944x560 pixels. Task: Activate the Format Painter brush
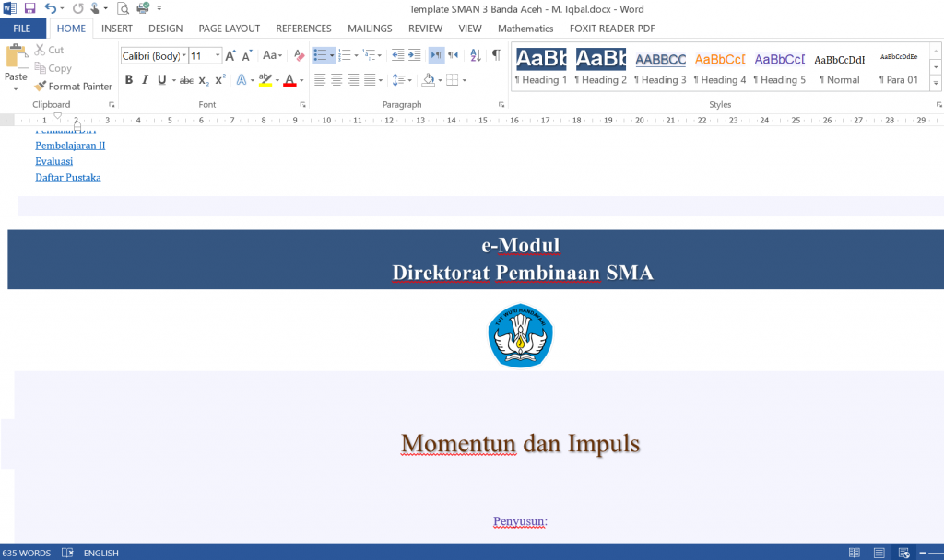click(74, 86)
